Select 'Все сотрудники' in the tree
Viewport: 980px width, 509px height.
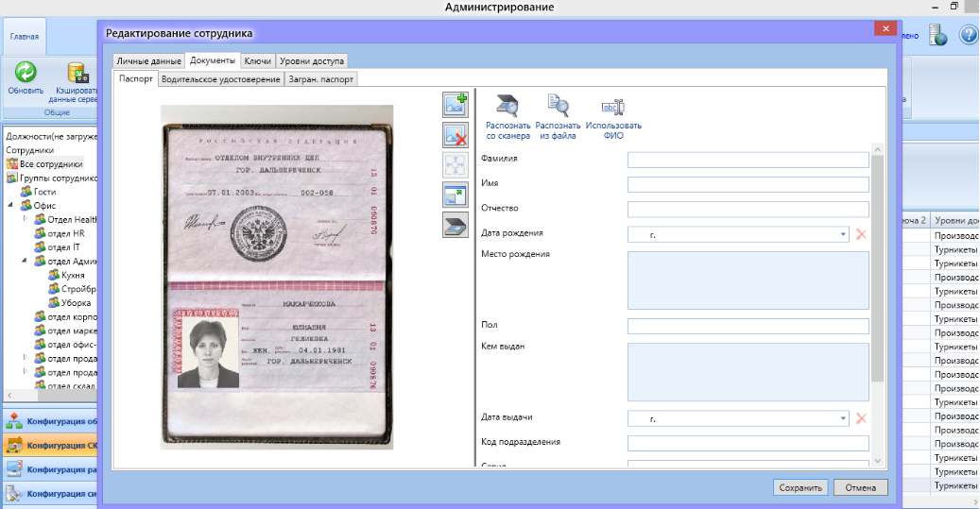click(x=51, y=163)
